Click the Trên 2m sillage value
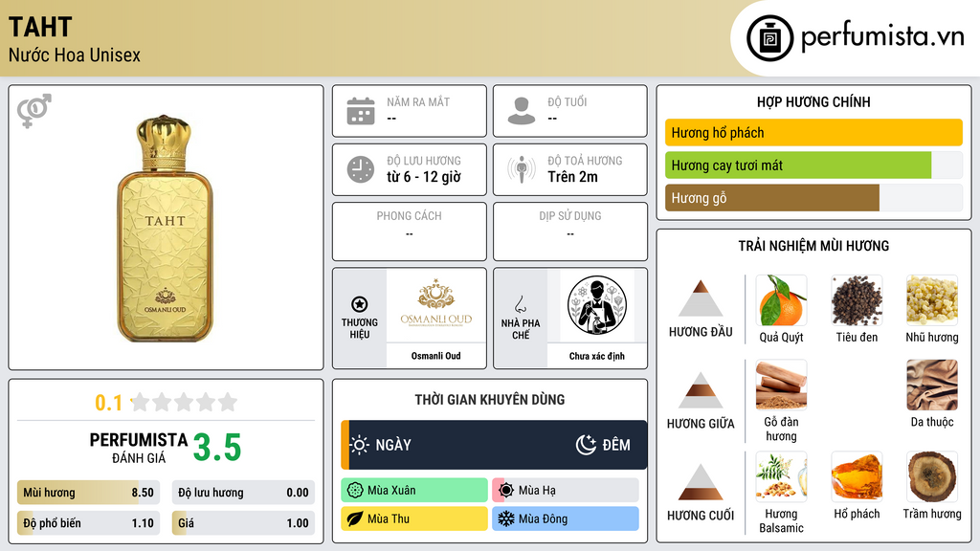Screen dimensions: 980x551 click(x=572, y=177)
